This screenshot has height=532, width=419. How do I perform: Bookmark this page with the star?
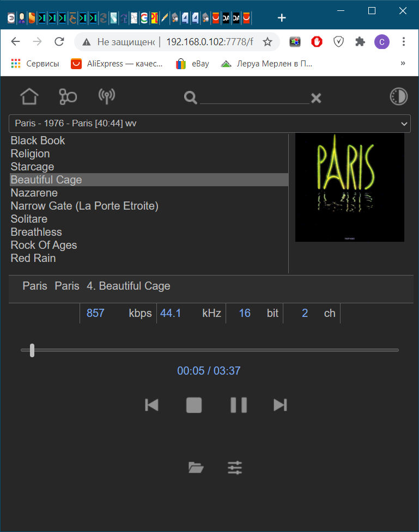[268, 42]
